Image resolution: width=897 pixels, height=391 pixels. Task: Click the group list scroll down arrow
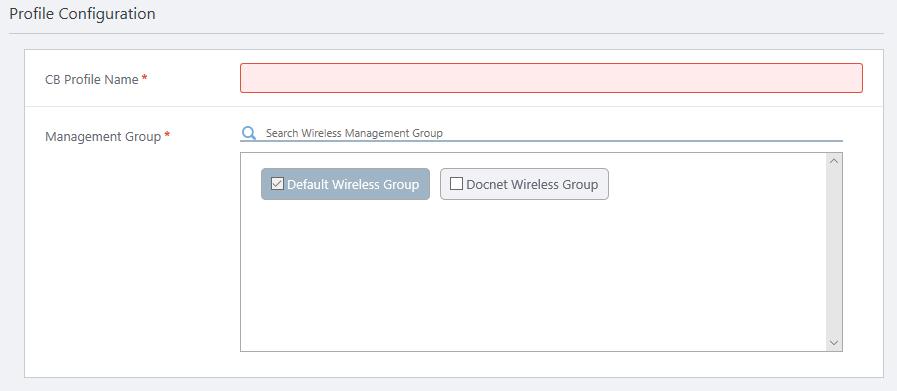click(x=834, y=343)
